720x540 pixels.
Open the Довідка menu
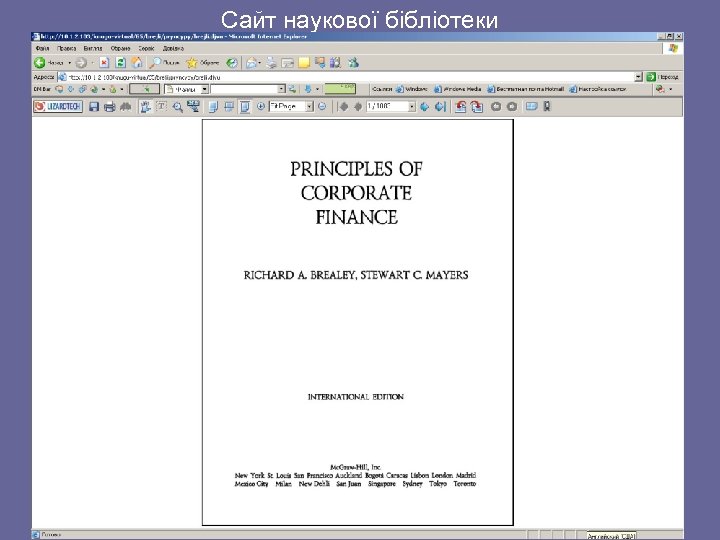tap(173, 48)
